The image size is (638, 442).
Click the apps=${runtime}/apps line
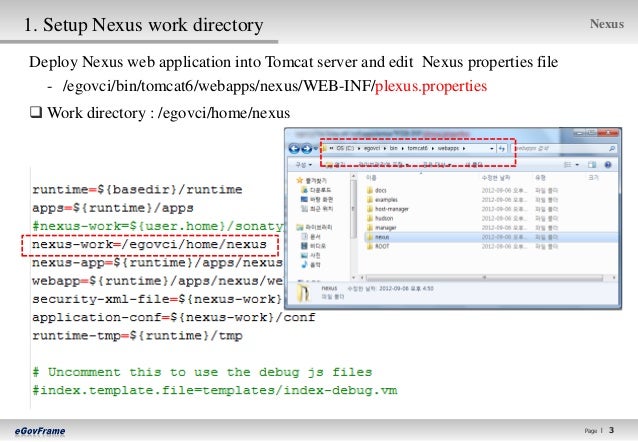(x=113, y=208)
